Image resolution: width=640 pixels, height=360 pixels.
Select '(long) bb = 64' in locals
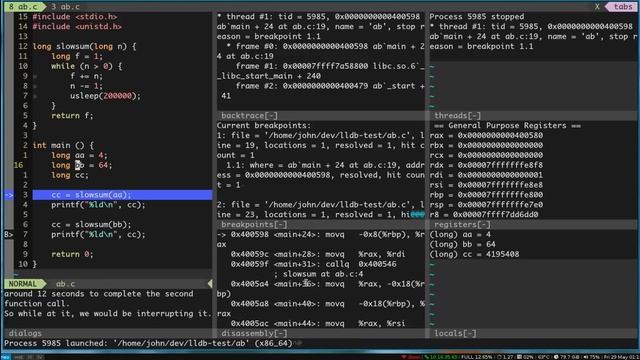click(x=462, y=244)
